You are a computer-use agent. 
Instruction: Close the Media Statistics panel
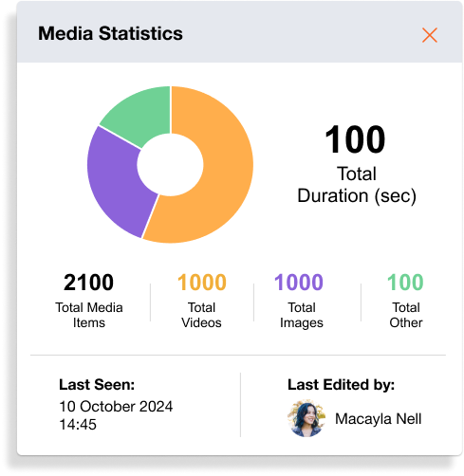click(x=430, y=35)
